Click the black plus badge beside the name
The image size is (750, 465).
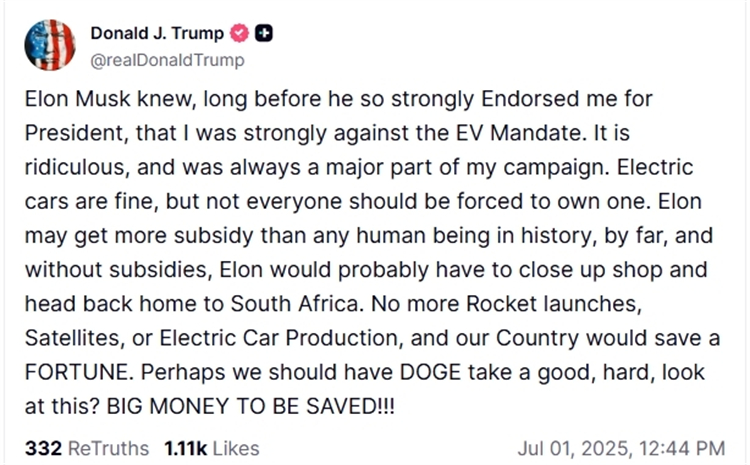pos(263,34)
